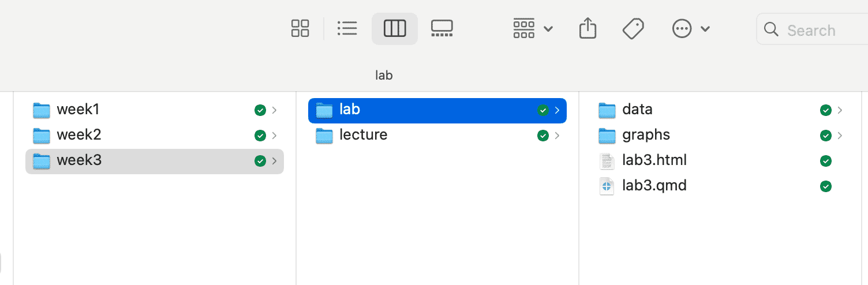Switch to icon view
The width and height of the screenshot is (868, 285).
click(300, 28)
